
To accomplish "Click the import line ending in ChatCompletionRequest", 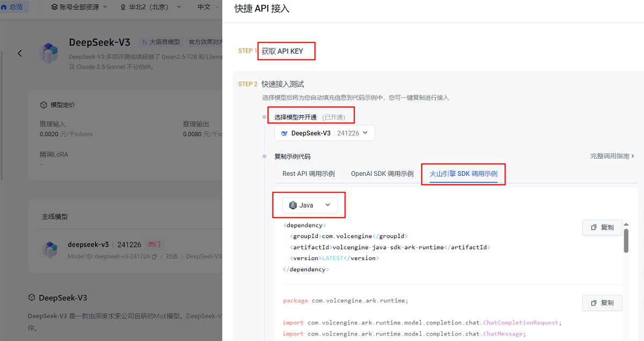I will pos(422,322).
